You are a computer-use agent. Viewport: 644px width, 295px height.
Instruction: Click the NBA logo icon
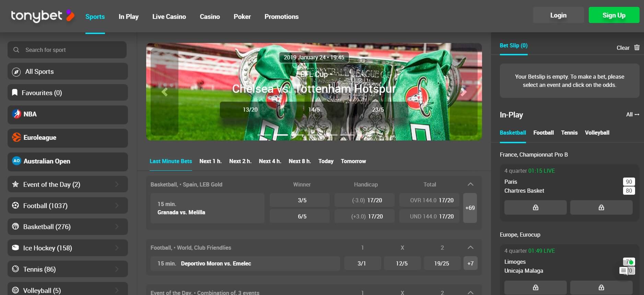[x=16, y=114]
